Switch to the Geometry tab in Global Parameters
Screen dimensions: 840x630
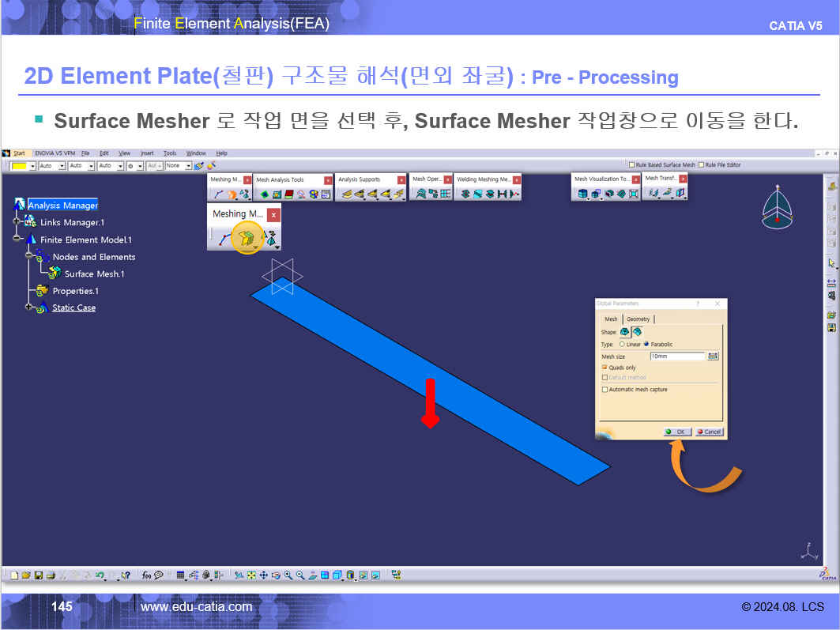pos(638,319)
